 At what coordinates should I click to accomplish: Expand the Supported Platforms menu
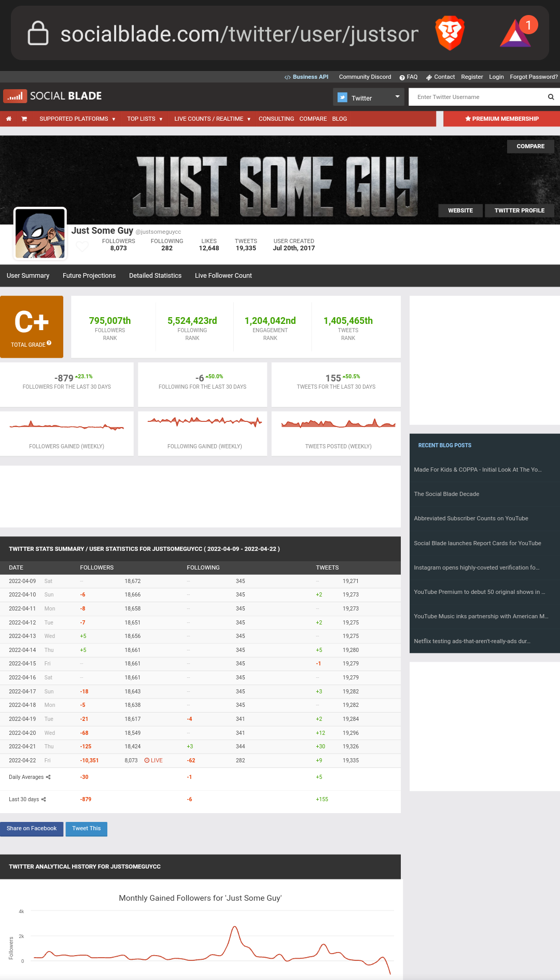click(77, 119)
